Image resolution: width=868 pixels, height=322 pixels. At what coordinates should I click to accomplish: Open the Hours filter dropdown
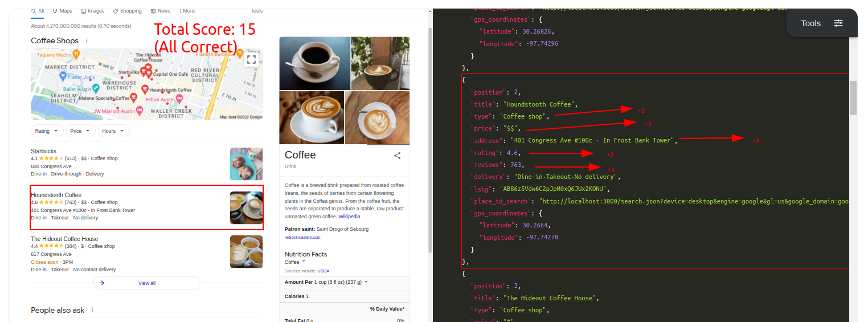tap(114, 131)
